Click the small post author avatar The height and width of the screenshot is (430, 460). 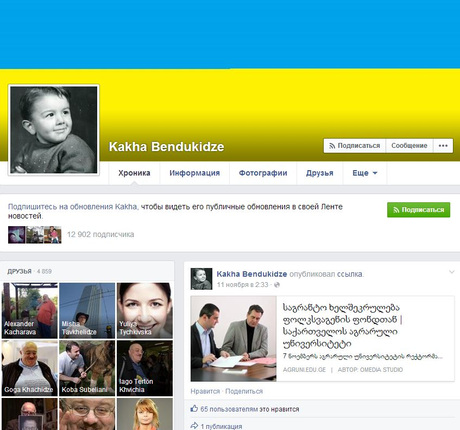pyautogui.click(x=201, y=279)
